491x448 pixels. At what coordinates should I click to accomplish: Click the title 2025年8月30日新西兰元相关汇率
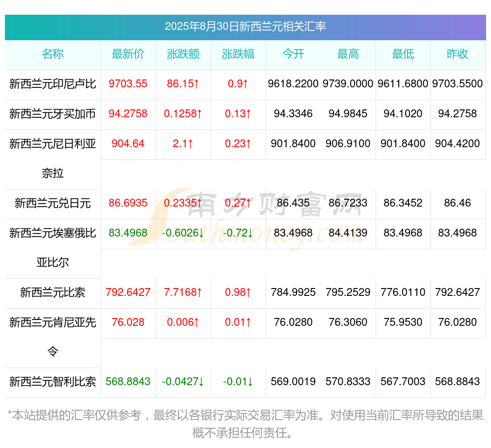point(245,26)
